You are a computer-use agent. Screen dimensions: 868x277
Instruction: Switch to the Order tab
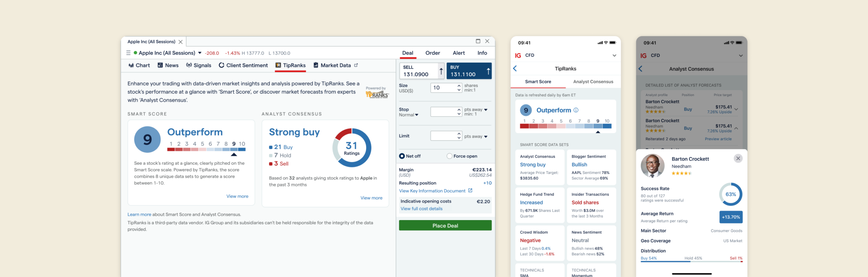(x=433, y=53)
